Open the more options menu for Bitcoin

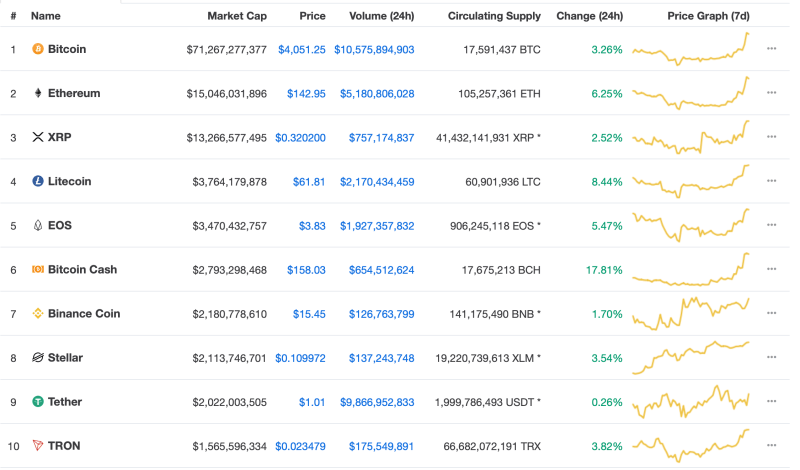coord(771,49)
